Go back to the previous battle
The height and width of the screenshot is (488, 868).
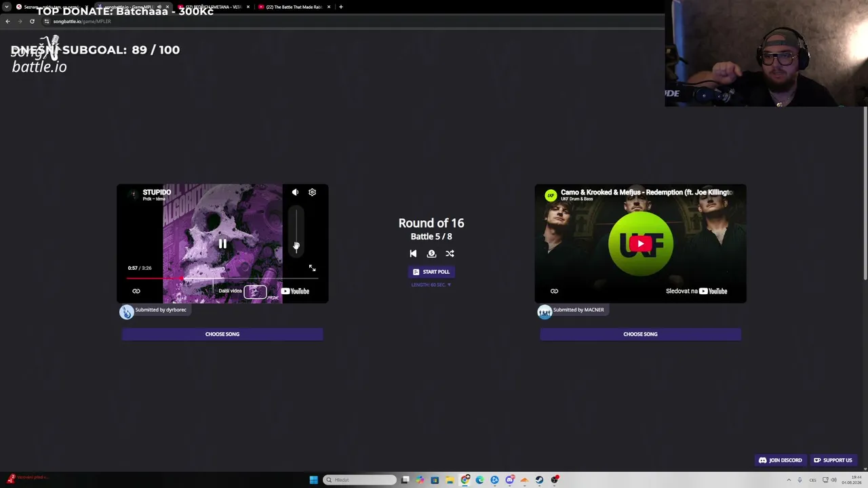pos(413,253)
